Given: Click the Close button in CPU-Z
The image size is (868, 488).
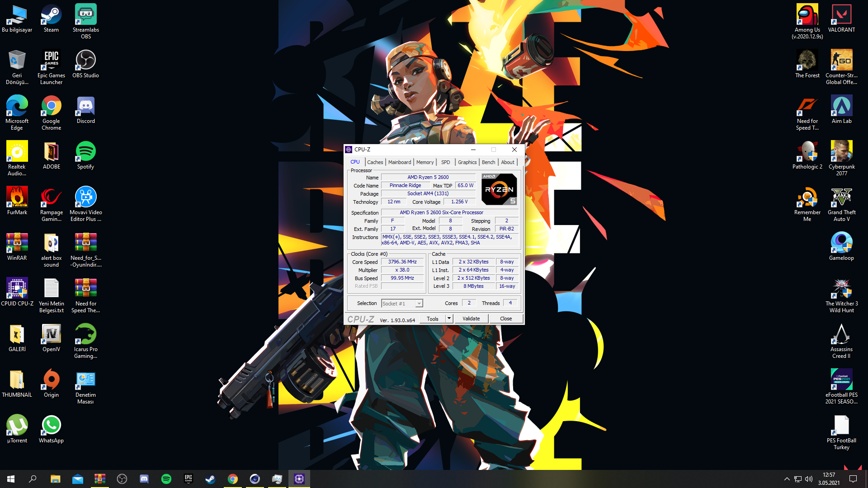Looking at the screenshot, I should coord(505,319).
